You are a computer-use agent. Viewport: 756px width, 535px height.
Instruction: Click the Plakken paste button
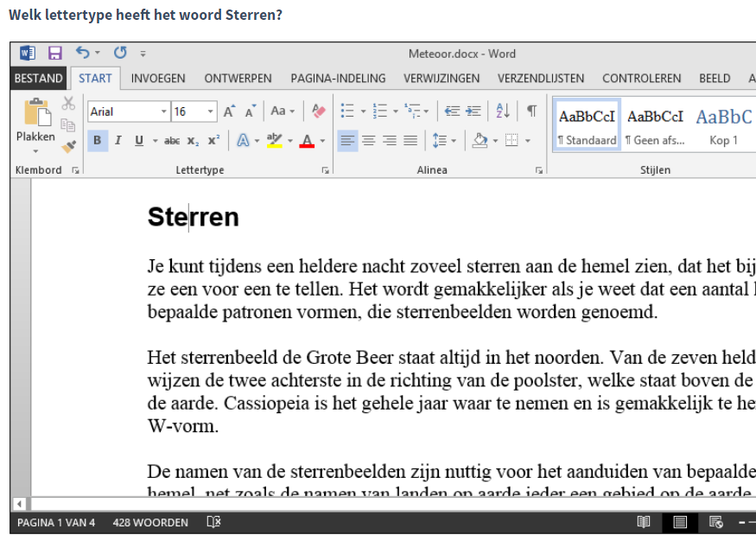35,121
